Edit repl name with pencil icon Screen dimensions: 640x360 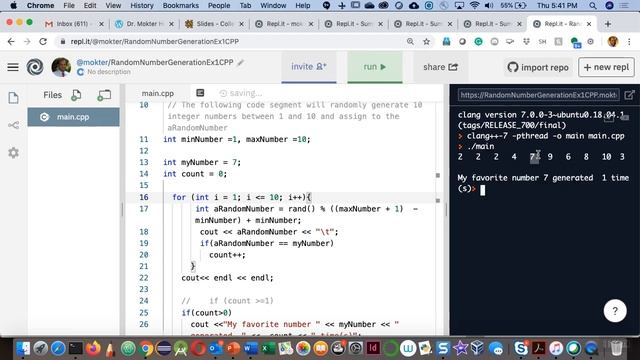pos(241,62)
